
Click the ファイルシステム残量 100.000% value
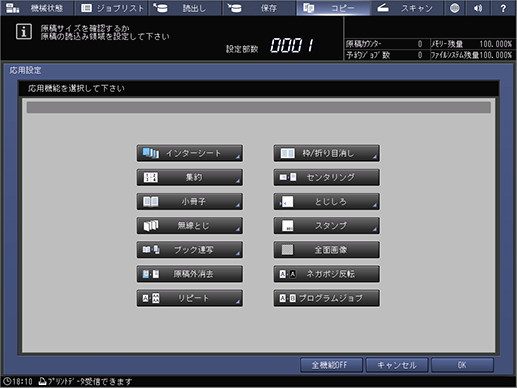click(x=496, y=55)
